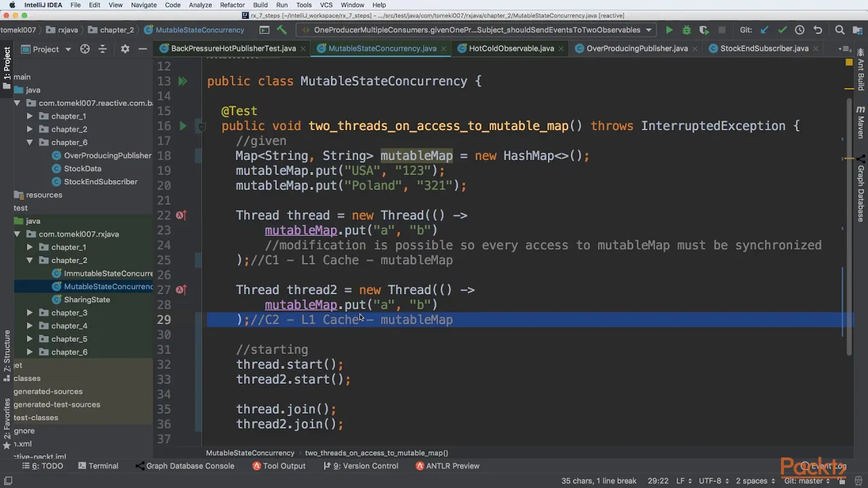Show Git history clock icon
The width and height of the screenshot is (868, 488).
coord(800,30)
